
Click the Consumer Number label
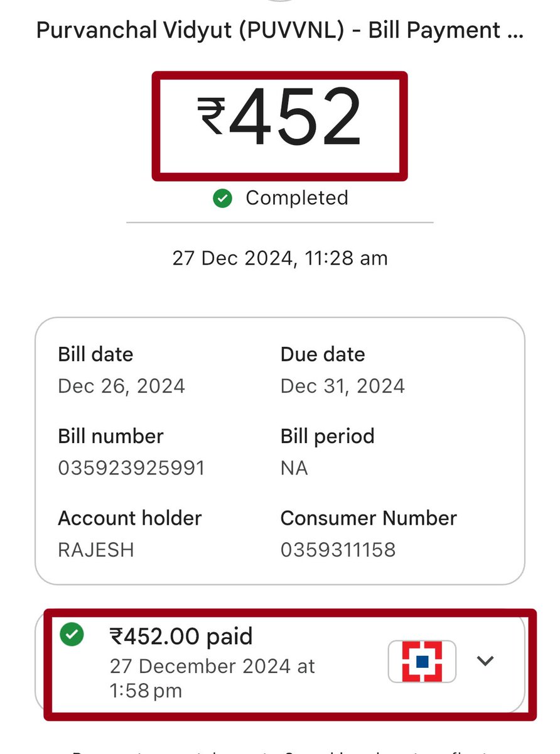coord(369,518)
